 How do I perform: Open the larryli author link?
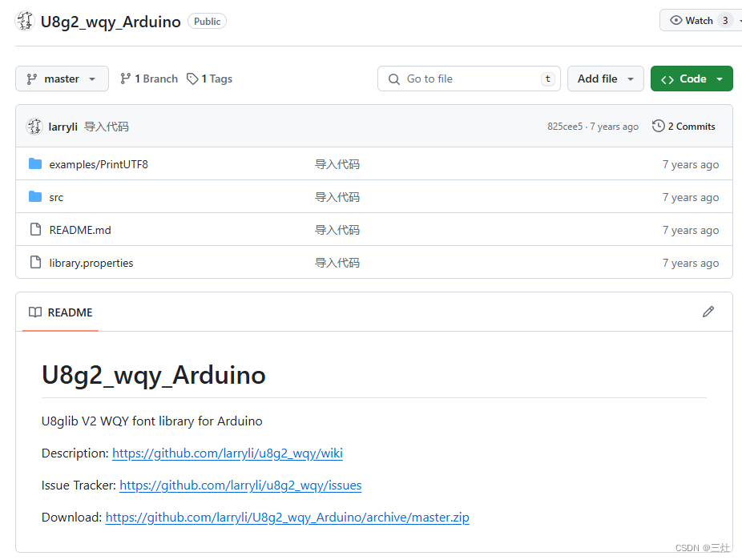63,127
